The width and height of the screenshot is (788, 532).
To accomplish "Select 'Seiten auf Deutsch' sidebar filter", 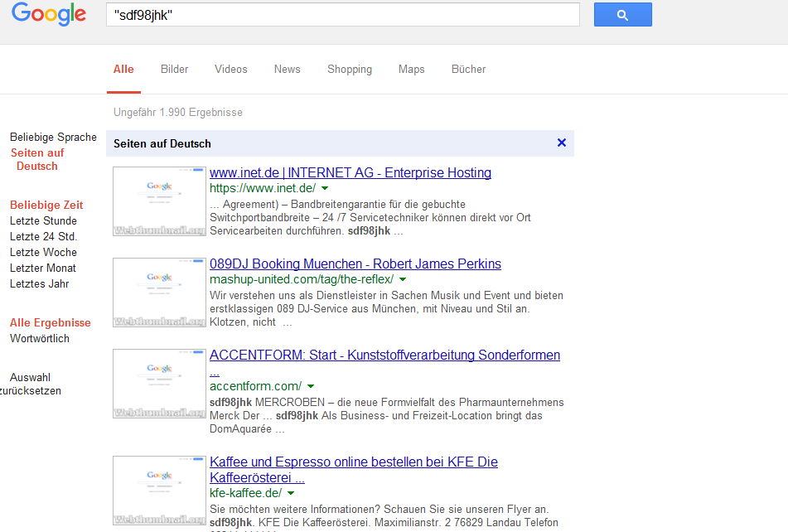I will click(37, 159).
